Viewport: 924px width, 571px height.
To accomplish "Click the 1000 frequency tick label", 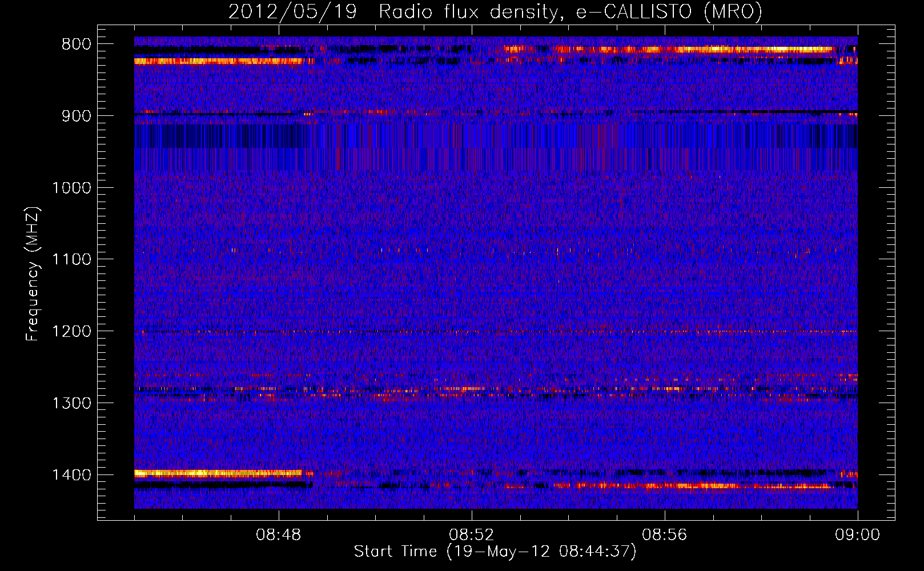I will coord(72,188).
